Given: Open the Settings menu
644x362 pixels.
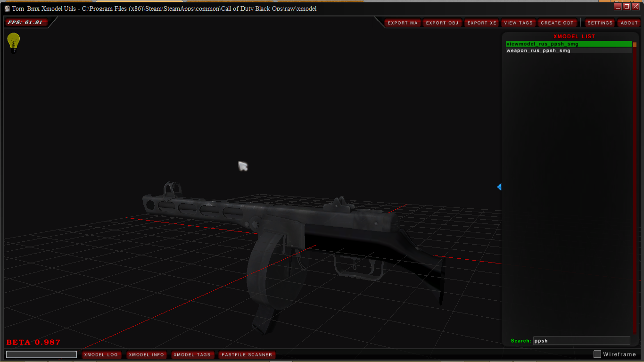Looking at the screenshot, I should tap(600, 23).
